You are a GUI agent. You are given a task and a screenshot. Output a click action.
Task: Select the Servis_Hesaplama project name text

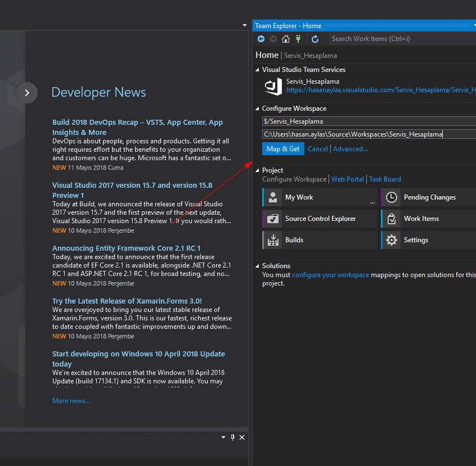tap(312, 82)
